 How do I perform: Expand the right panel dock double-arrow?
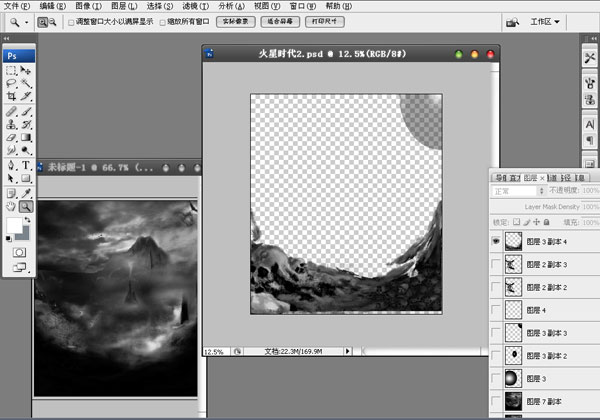(593, 38)
